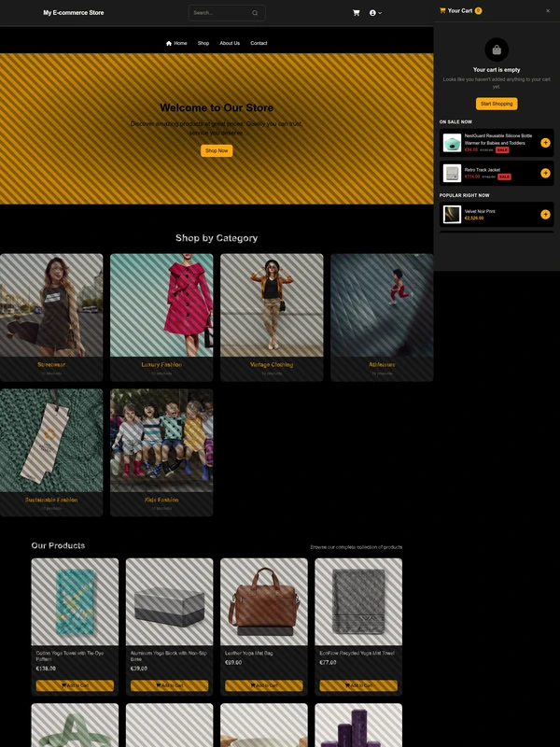Open the Shop navigation link
Viewport: 560px width, 747px height.
[203, 43]
